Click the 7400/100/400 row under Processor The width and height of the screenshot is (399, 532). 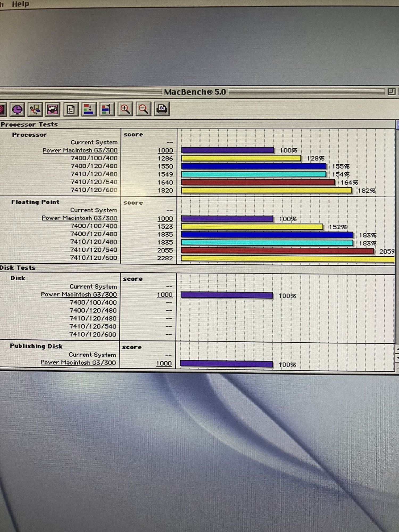point(94,158)
